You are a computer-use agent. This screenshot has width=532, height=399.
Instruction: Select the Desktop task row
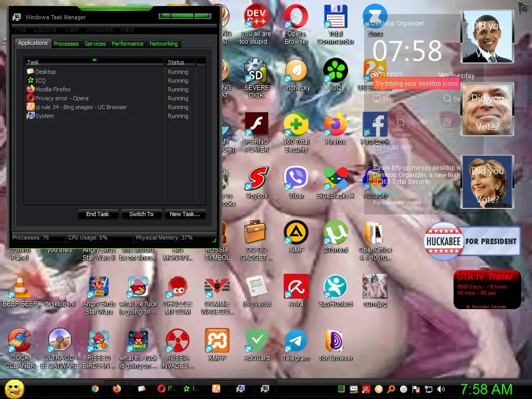pos(95,72)
